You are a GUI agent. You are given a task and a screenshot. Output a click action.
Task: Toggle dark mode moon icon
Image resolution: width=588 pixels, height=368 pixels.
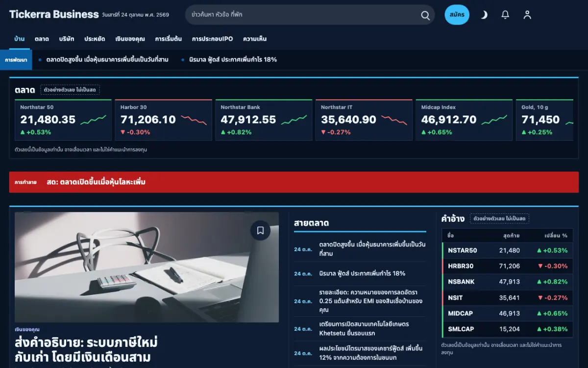(484, 15)
